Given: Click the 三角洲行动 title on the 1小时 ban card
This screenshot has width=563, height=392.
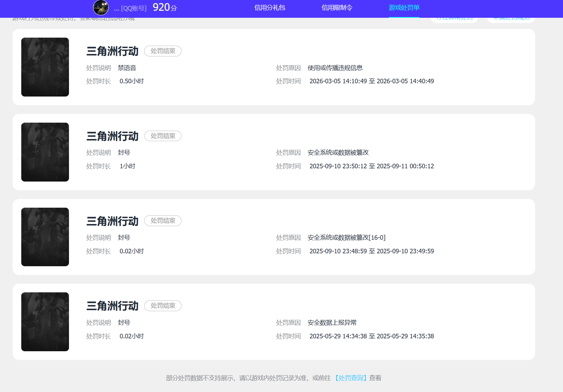Looking at the screenshot, I should click(x=113, y=136).
